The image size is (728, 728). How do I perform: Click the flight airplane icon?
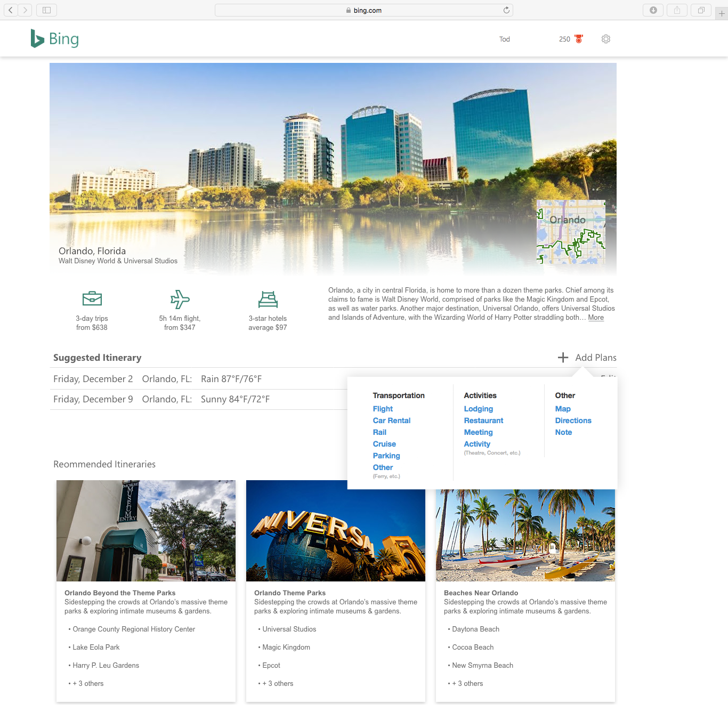180,299
